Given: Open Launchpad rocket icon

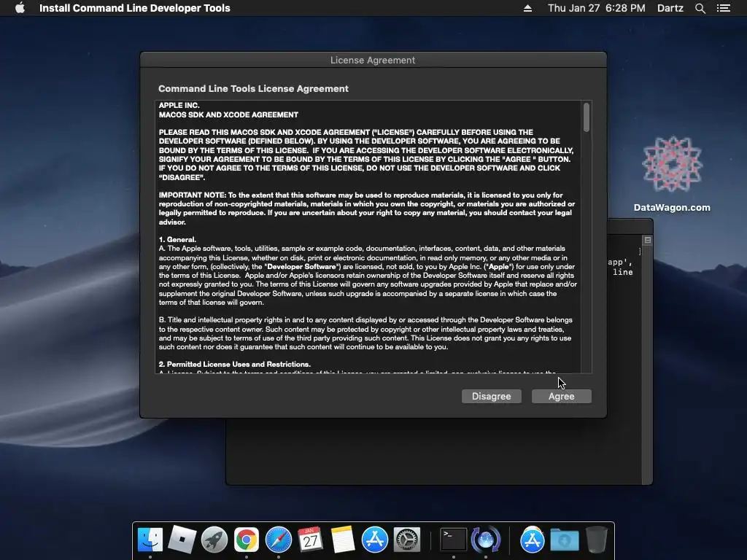Looking at the screenshot, I should point(214,540).
